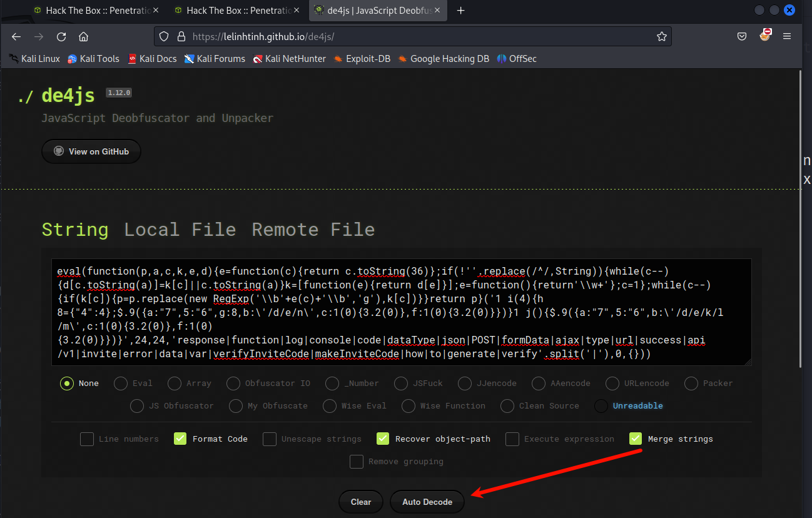Open the Kali Linux bookmark
Image resolution: width=812 pixels, height=518 pixels.
pyautogui.click(x=34, y=59)
